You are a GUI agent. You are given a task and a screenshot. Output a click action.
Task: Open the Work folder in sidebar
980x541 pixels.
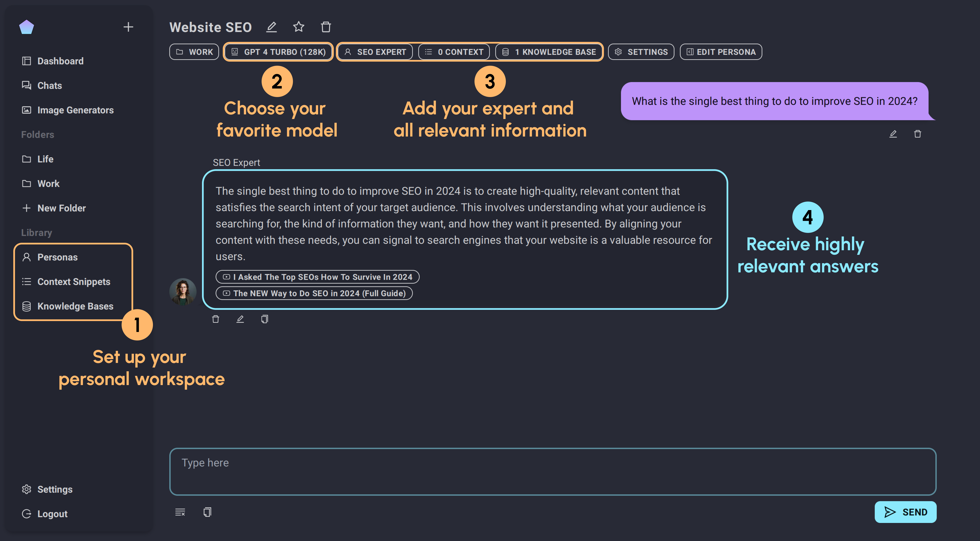(x=48, y=184)
